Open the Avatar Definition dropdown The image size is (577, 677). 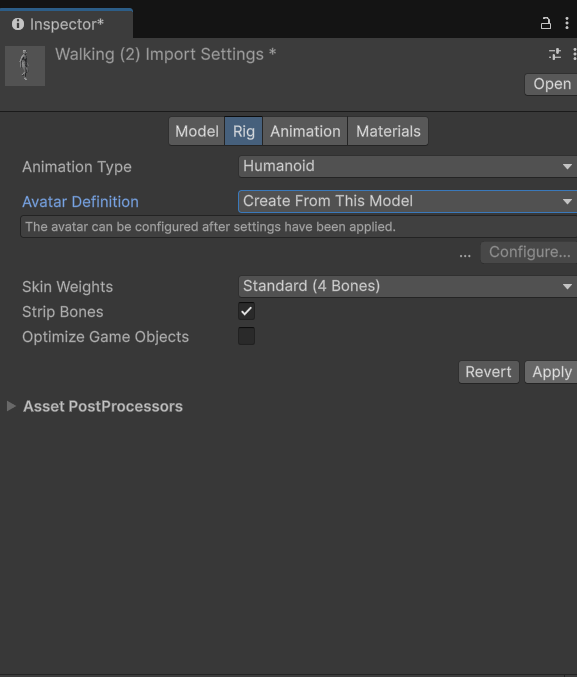408,201
